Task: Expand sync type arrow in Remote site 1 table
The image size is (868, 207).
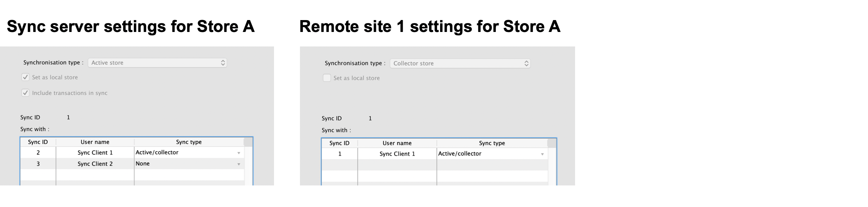Action: [x=542, y=154]
